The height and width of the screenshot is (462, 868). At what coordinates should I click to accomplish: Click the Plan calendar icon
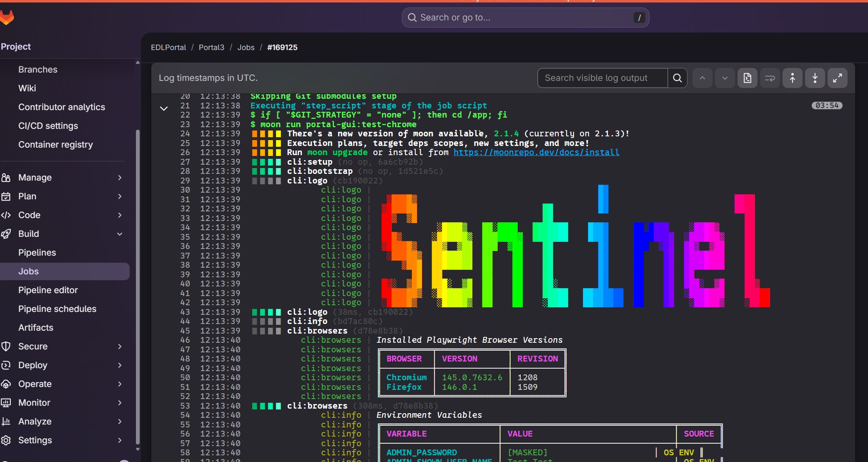tap(6, 196)
